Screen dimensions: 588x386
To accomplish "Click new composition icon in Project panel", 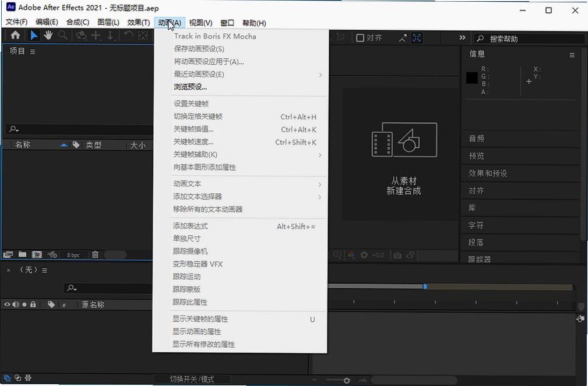I will (x=37, y=255).
